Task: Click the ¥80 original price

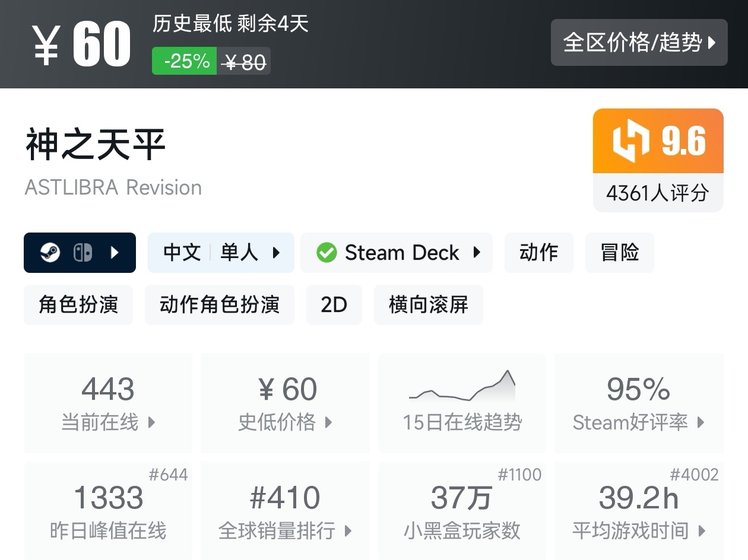Action: (x=245, y=62)
